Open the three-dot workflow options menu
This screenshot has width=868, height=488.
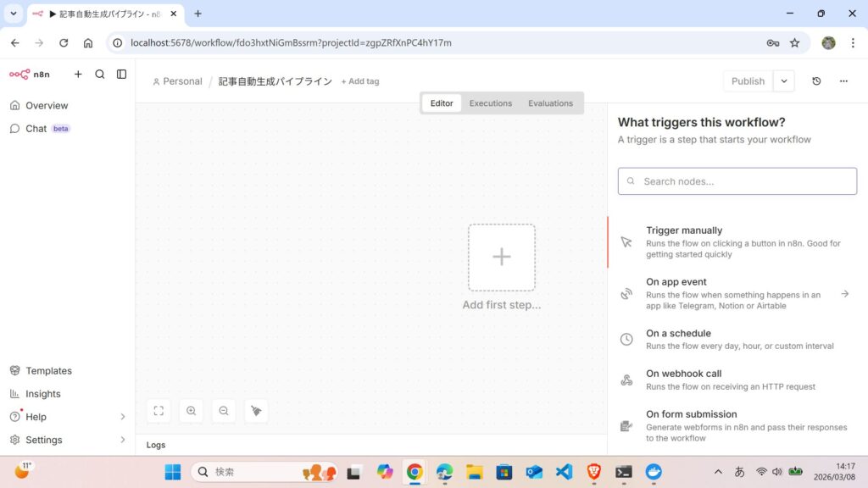(x=843, y=81)
